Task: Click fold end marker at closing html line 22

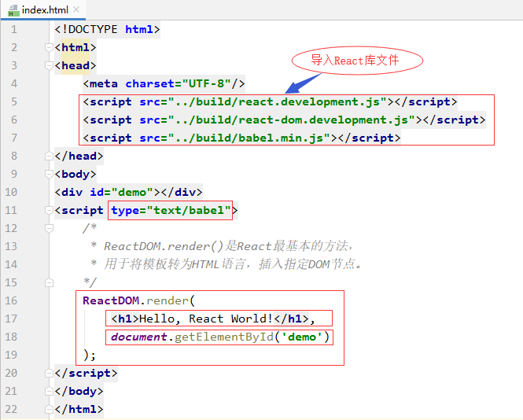Action: tap(49, 409)
